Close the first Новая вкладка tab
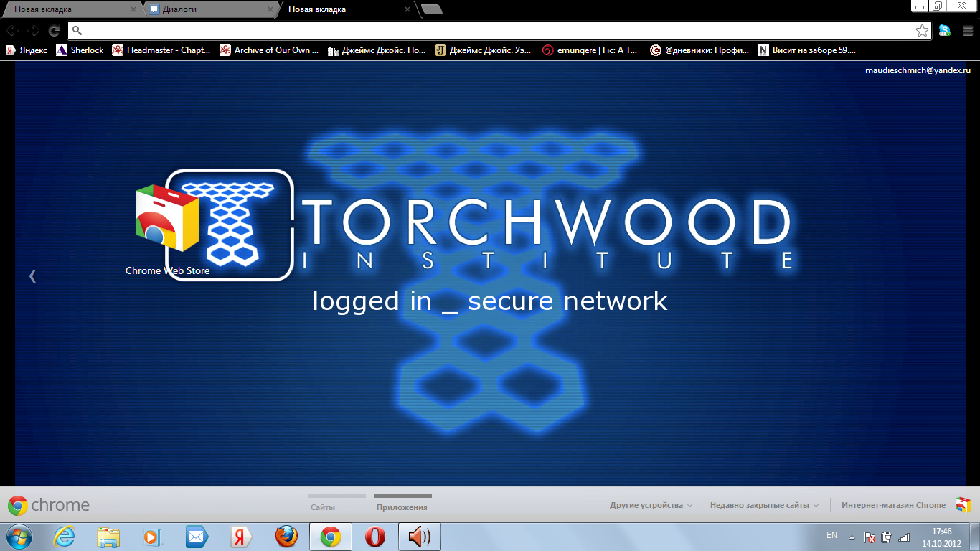 click(x=133, y=10)
